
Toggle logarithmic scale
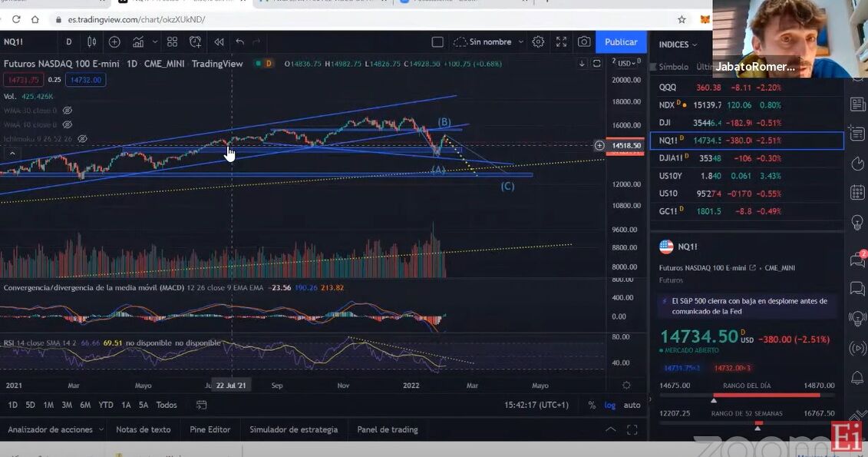point(609,405)
